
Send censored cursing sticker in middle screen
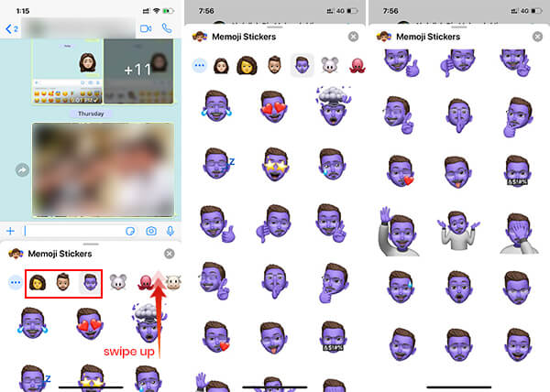click(x=332, y=337)
